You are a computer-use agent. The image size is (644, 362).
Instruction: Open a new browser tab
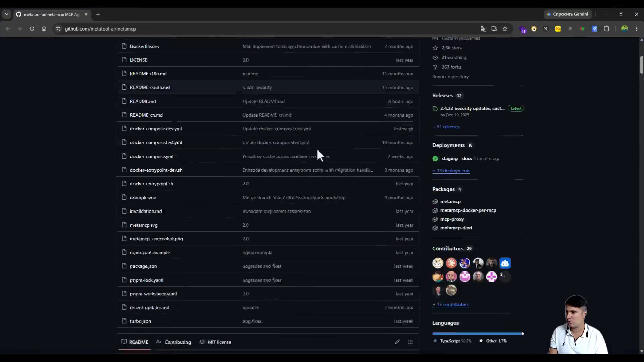98,14
